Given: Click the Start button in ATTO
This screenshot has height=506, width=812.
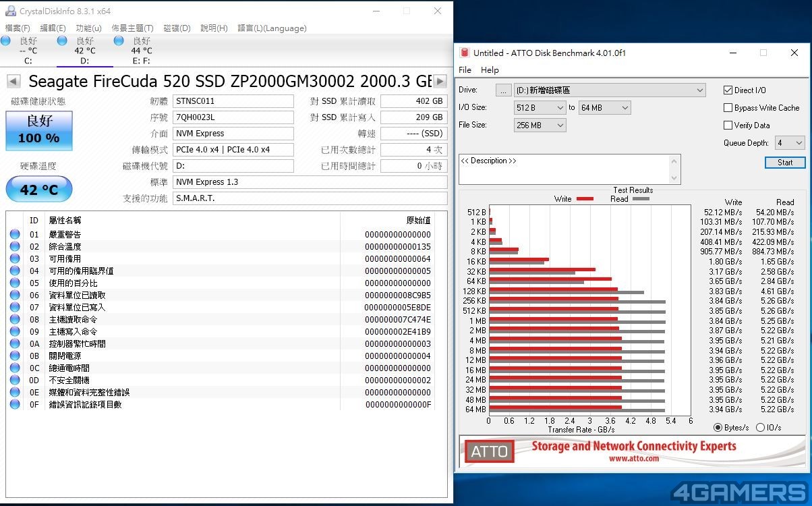Looking at the screenshot, I should pos(785,163).
